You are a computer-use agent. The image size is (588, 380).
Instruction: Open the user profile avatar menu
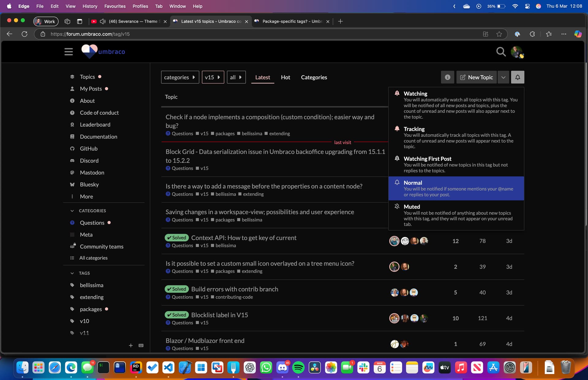[517, 52]
